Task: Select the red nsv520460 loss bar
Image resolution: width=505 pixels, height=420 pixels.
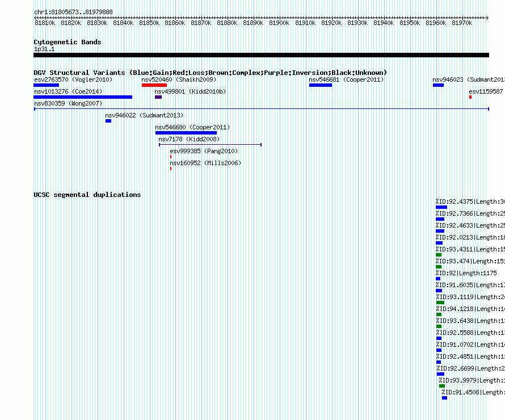Action: point(154,85)
